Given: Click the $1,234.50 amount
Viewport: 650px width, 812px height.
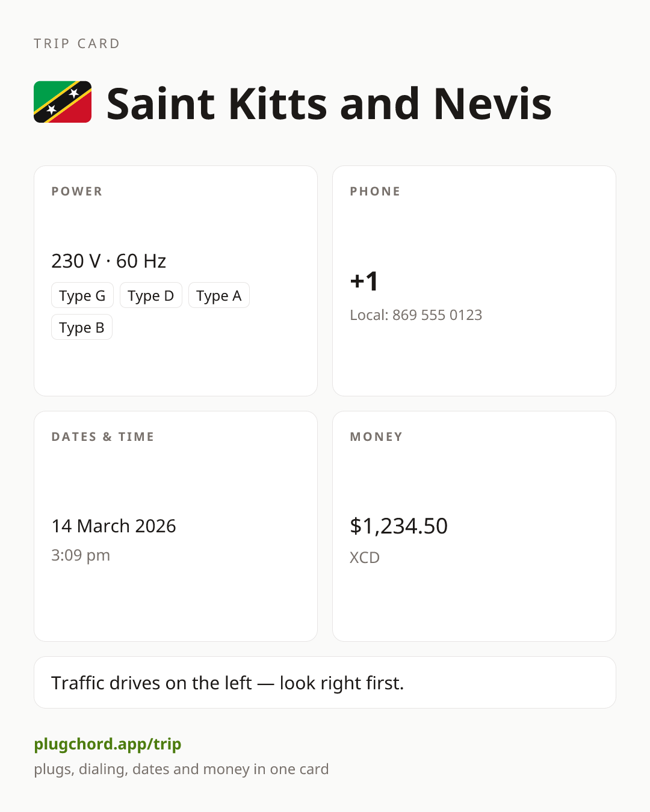Looking at the screenshot, I should [399, 526].
